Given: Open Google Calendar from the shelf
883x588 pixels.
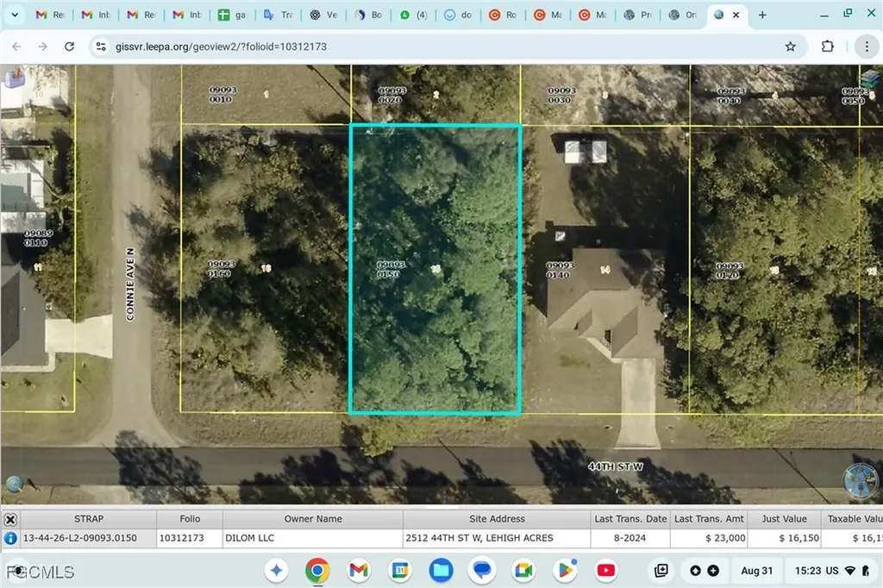Looking at the screenshot, I should (x=400, y=570).
